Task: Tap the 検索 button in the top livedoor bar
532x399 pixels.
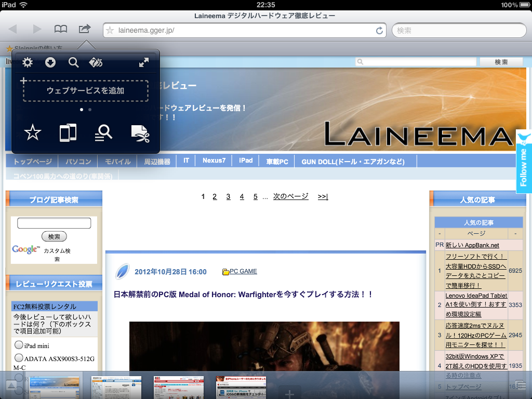Action: pyautogui.click(x=501, y=62)
